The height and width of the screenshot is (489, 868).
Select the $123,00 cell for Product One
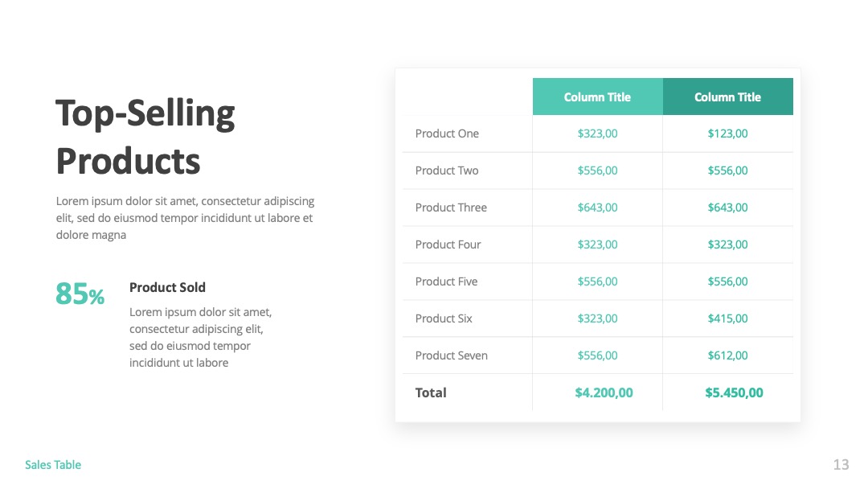point(728,134)
